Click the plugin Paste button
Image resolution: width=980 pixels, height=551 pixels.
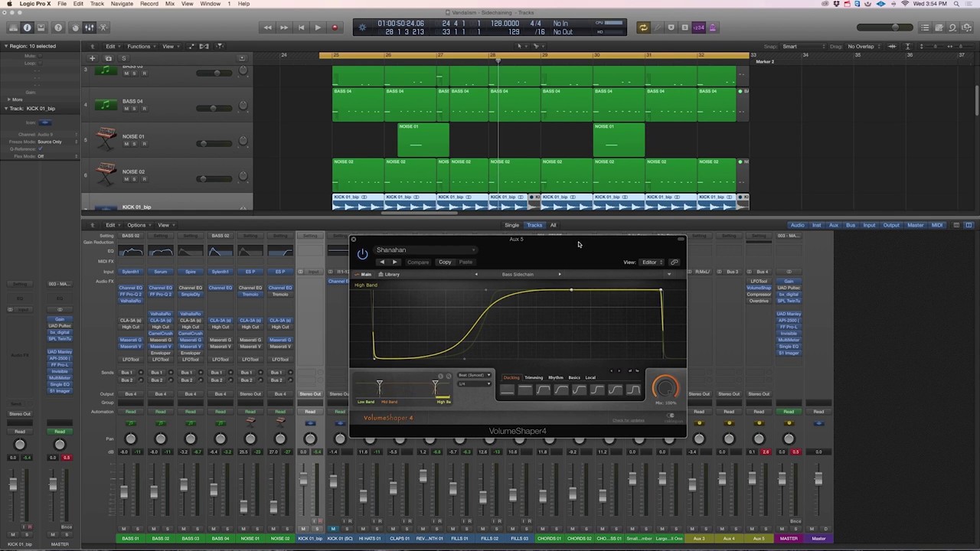(465, 262)
